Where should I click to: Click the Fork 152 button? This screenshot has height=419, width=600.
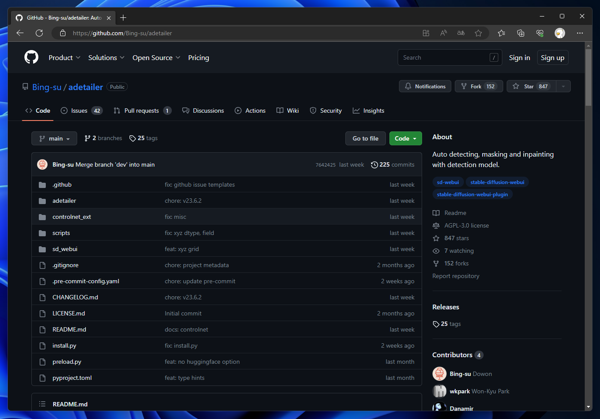pos(478,86)
